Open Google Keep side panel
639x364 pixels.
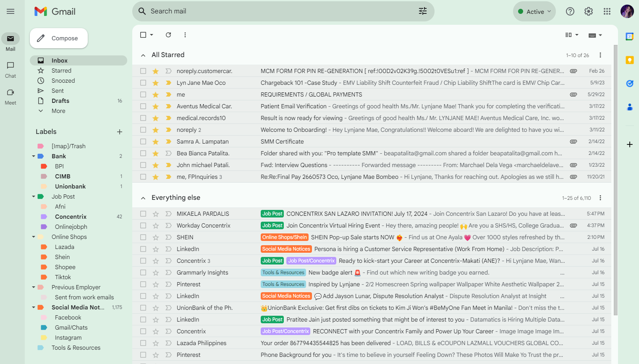pos(630,60)
